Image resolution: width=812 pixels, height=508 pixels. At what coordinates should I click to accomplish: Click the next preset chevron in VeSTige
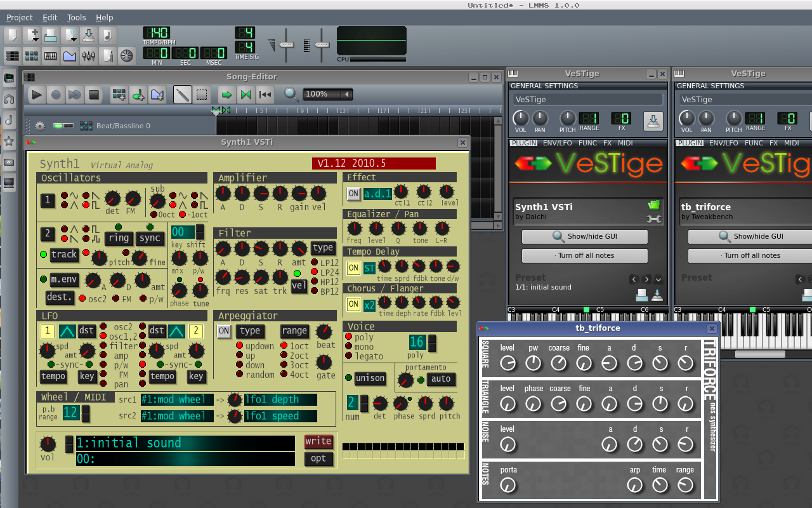pyautogui.click(x=646, y=279)
